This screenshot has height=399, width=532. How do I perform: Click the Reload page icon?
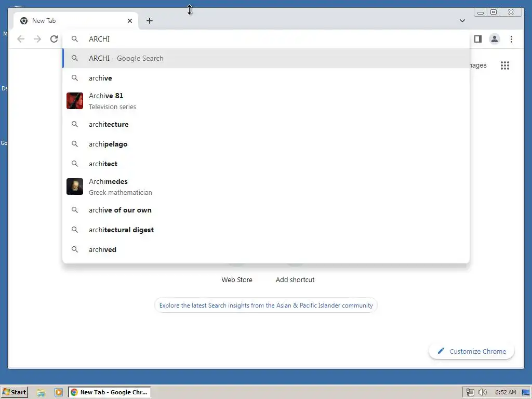click(x=54, y=39)
